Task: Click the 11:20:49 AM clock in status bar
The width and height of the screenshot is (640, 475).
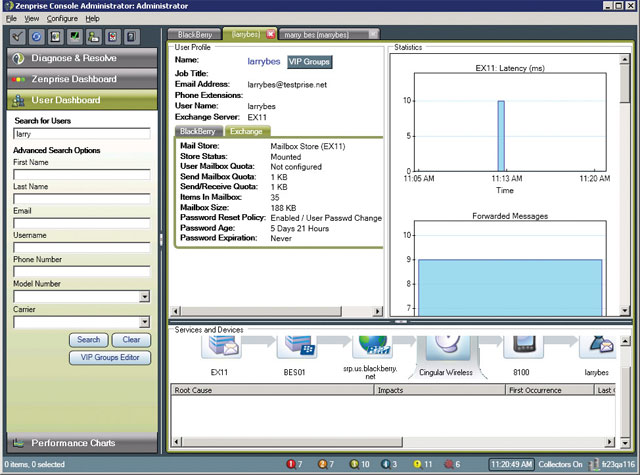Action: coord(511,464)
